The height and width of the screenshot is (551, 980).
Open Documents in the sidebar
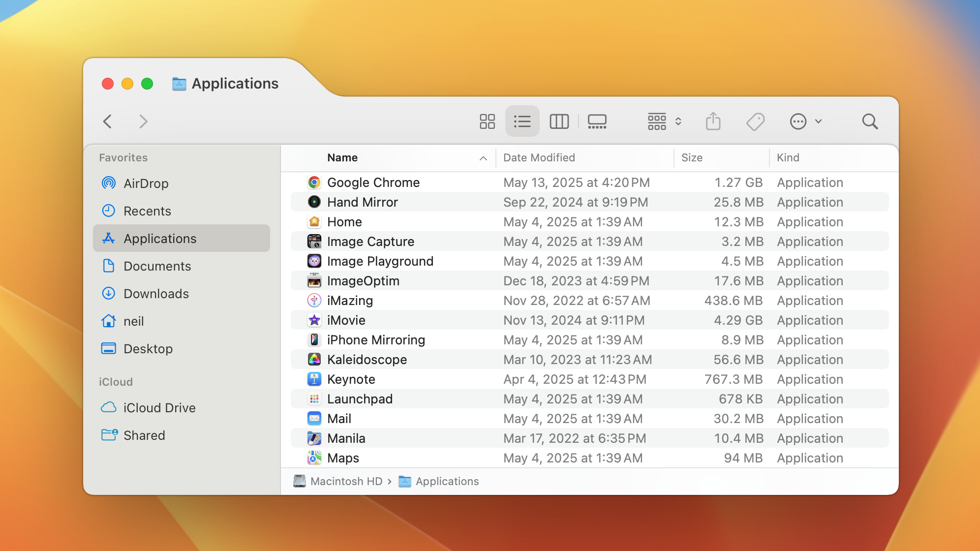point(182,266)
